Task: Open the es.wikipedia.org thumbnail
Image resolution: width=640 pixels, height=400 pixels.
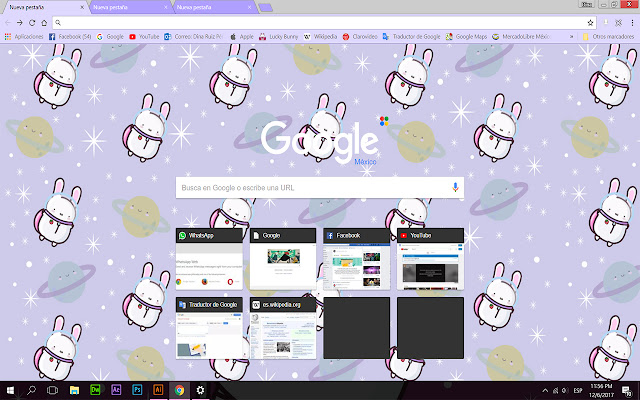Action: (x=283, y=328)
